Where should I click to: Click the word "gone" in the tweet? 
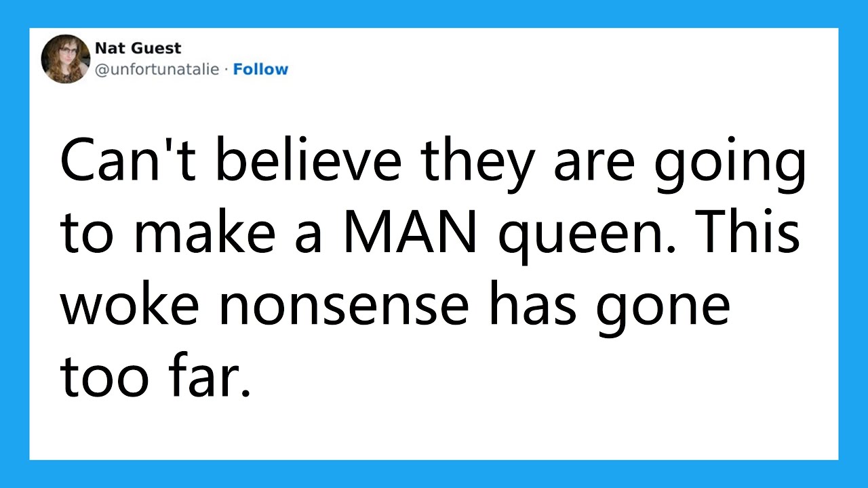(663, 308)
